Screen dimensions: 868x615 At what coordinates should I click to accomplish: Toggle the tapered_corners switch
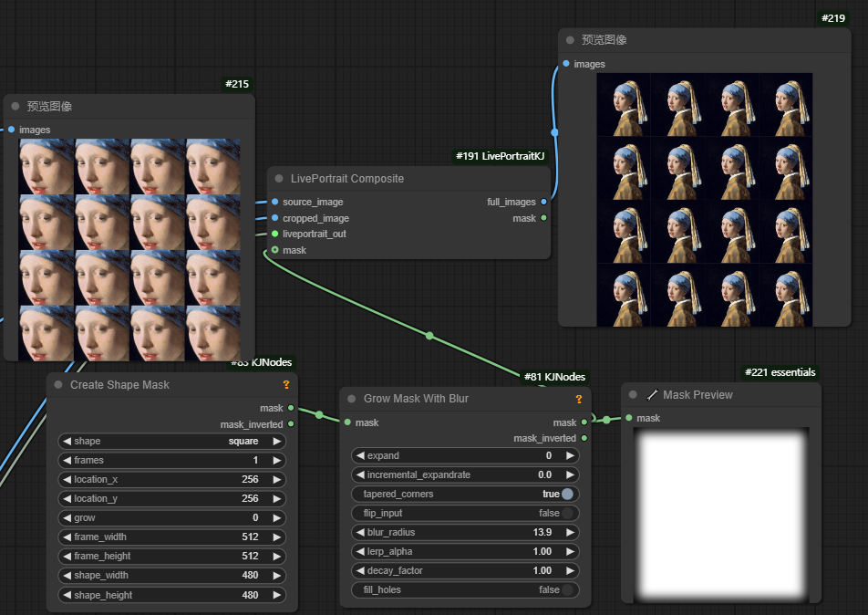point(567,494)
